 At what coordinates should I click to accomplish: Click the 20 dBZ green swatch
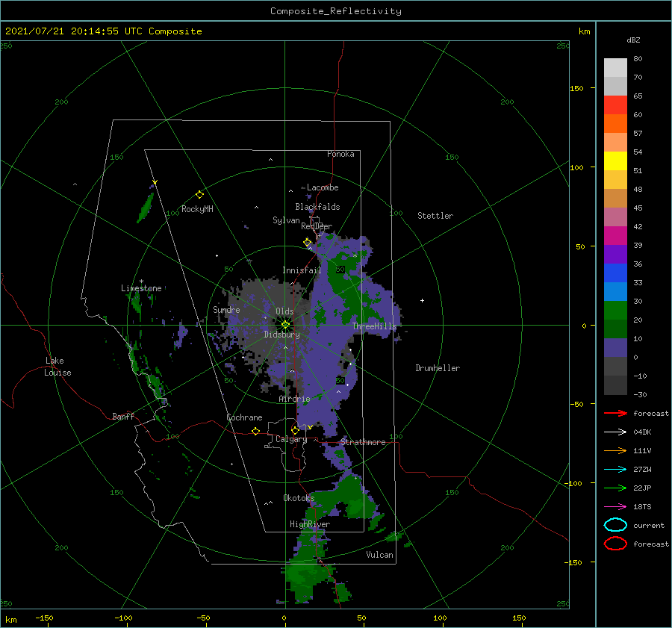point(615,329)
